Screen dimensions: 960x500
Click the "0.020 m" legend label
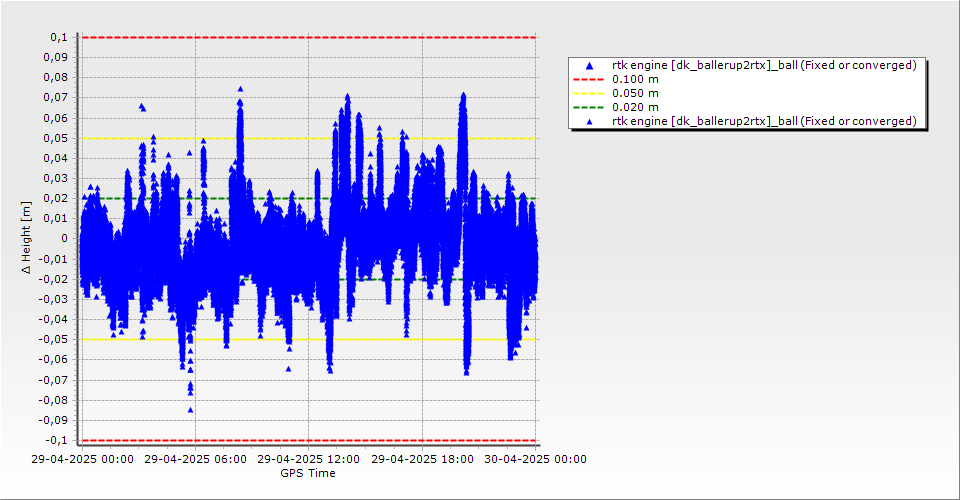636,107
